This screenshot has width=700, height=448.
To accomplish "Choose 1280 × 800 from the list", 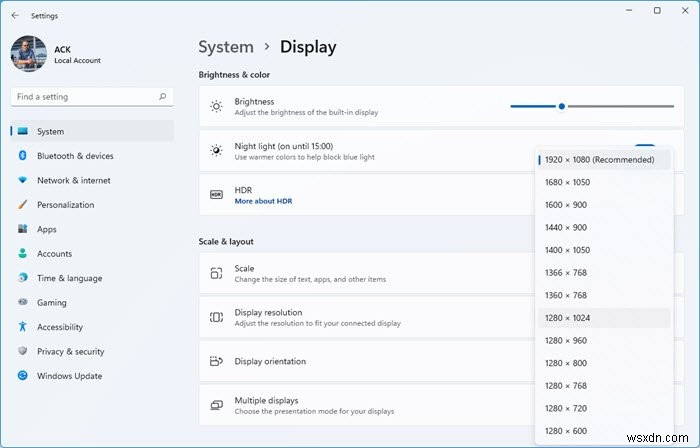I will pos(604,363).
